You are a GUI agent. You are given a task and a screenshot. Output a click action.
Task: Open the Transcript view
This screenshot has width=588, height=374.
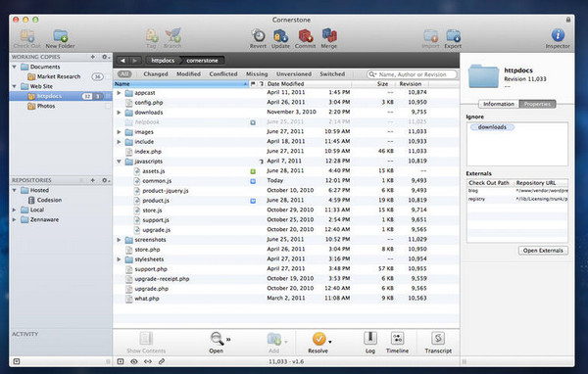click(438, 339)
